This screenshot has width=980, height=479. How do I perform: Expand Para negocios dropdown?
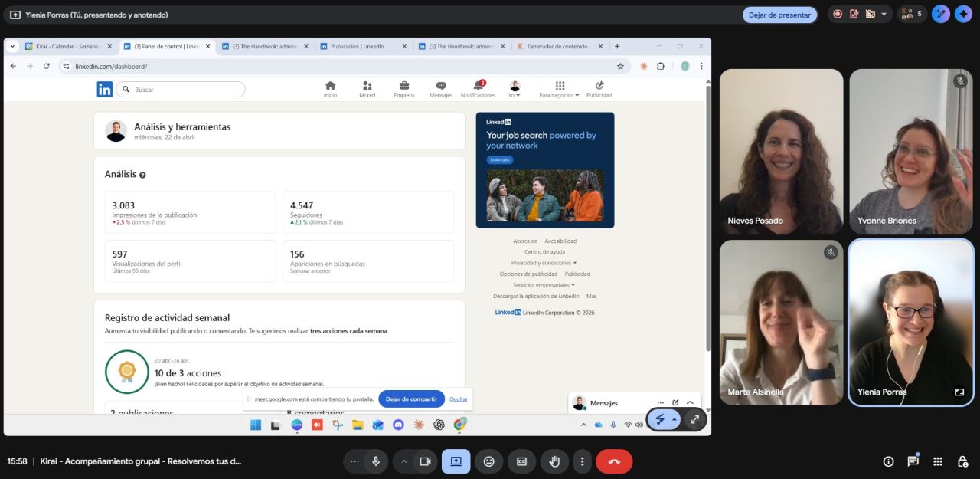(x=560, y=90)
